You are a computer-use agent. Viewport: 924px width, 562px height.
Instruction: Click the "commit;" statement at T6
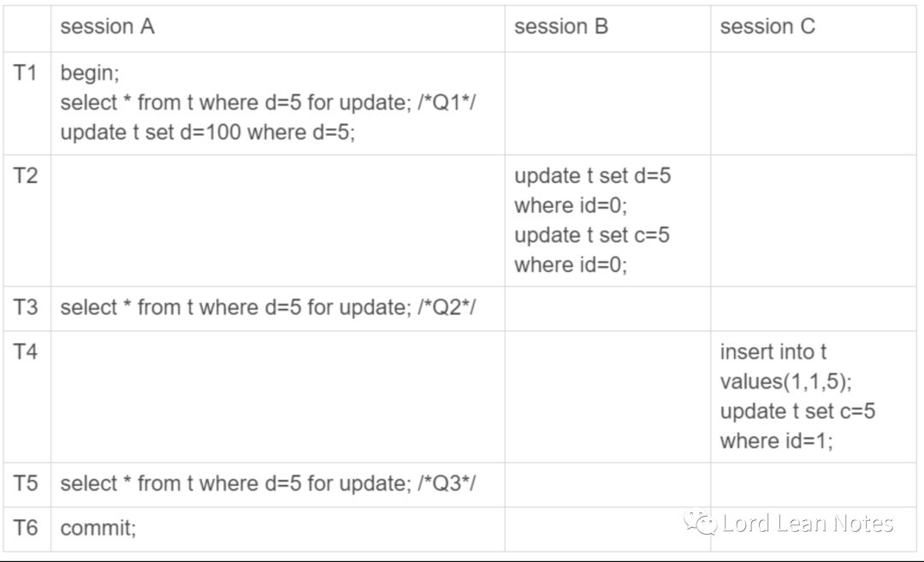(x=98, y=528)
